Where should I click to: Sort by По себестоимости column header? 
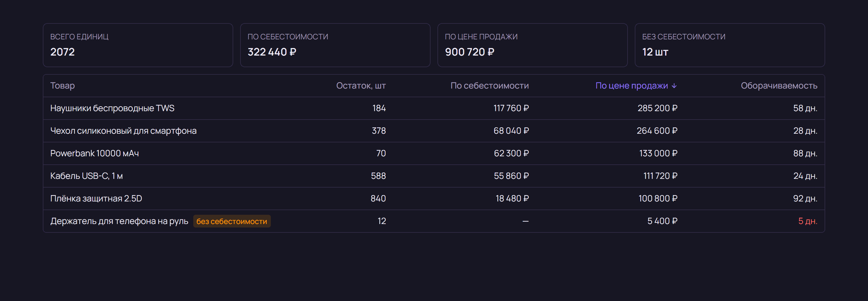tap(490, 86)
